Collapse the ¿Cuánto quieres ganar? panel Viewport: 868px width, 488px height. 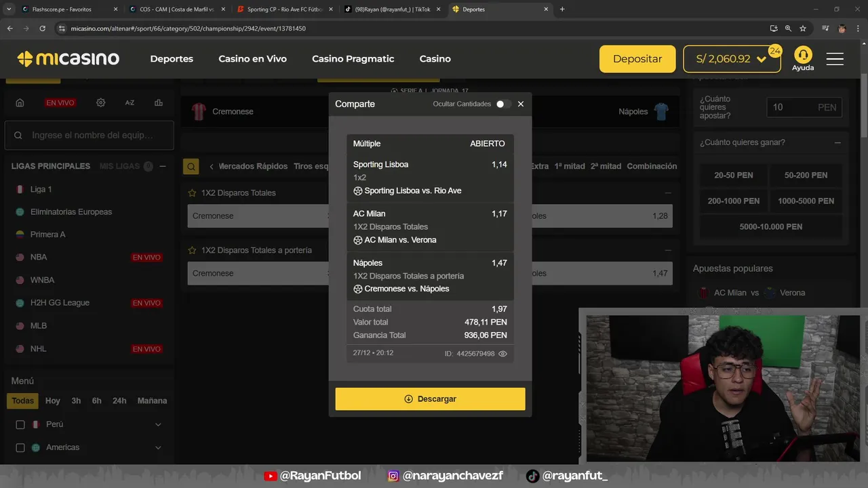[x=837, y=142]
